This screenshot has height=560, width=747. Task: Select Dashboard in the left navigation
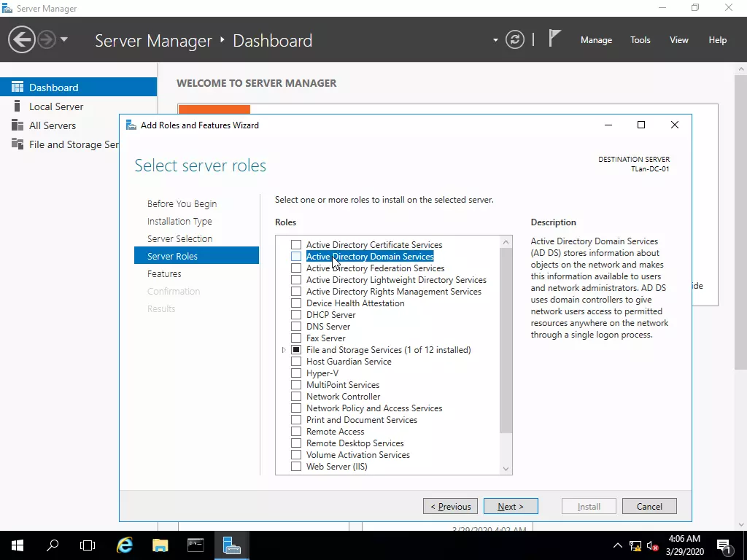[x=78, y=87]
